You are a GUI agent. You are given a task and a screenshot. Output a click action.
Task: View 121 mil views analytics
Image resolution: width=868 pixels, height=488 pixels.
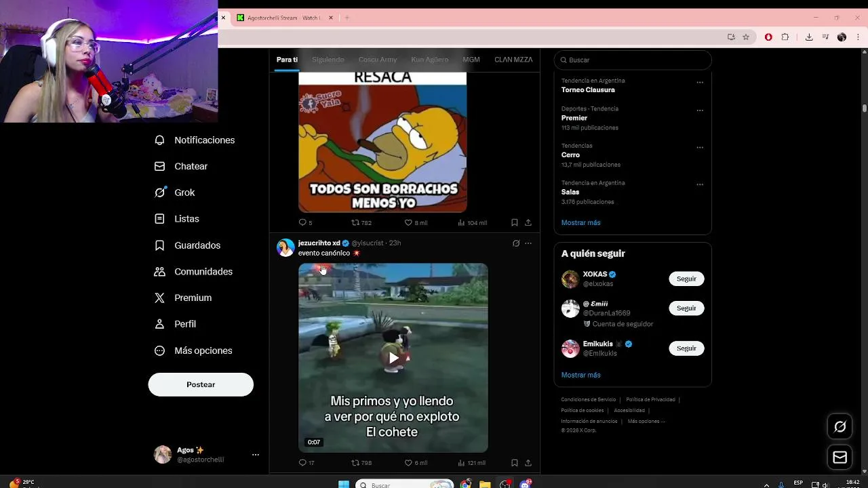click(472, 463)
